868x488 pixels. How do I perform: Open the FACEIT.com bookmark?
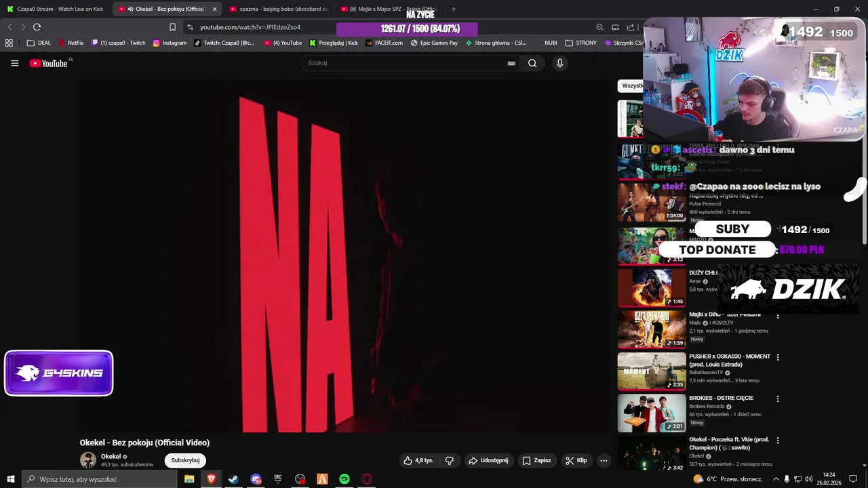384,43
